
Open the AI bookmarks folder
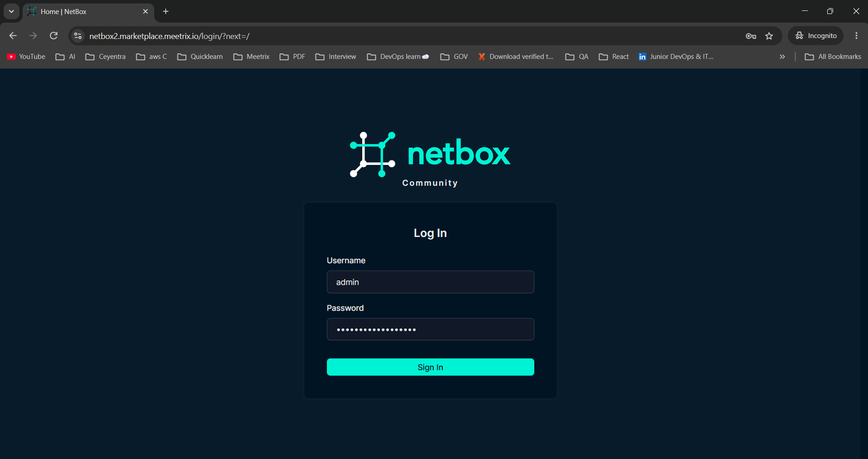point(65,57)
